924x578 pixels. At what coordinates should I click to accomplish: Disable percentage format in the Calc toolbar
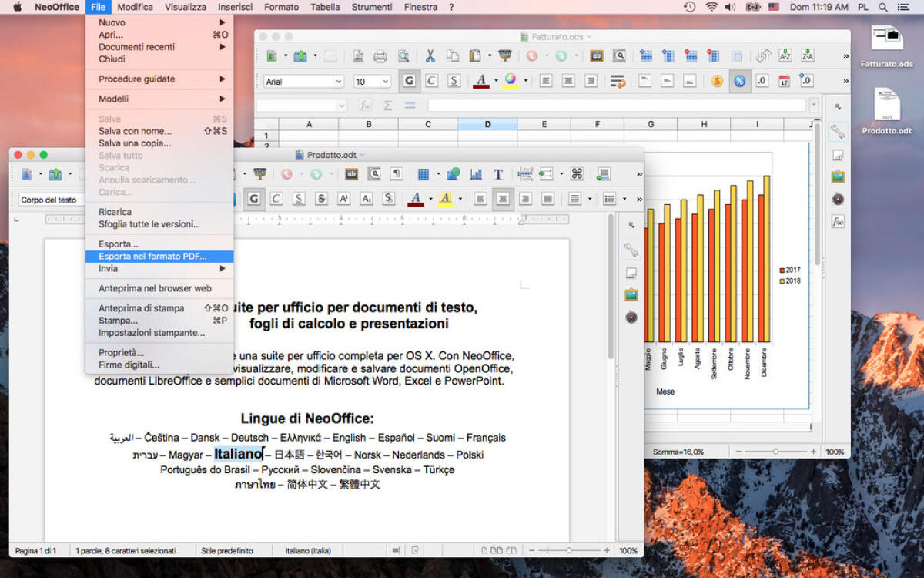(x=739, y=80)
